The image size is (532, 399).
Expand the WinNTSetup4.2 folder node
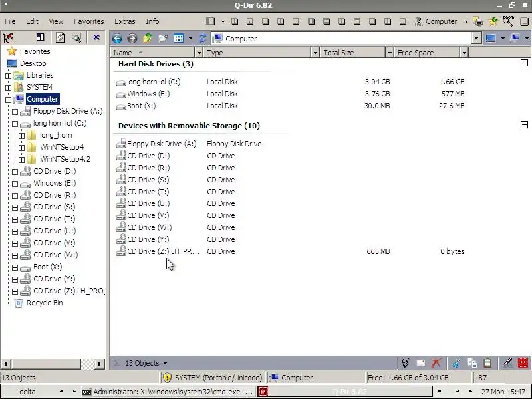pos(22,160)
